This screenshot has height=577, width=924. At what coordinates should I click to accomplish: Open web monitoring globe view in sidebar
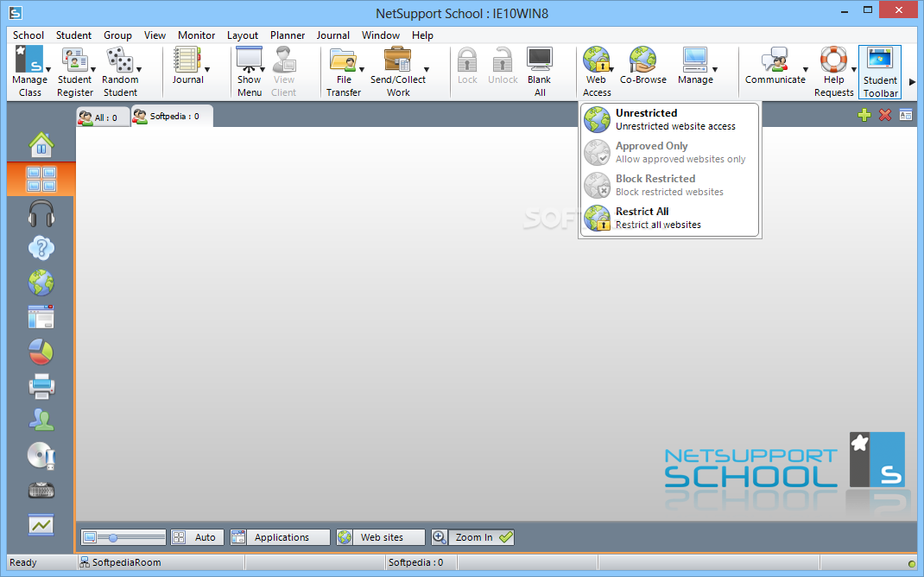(41, 283)
